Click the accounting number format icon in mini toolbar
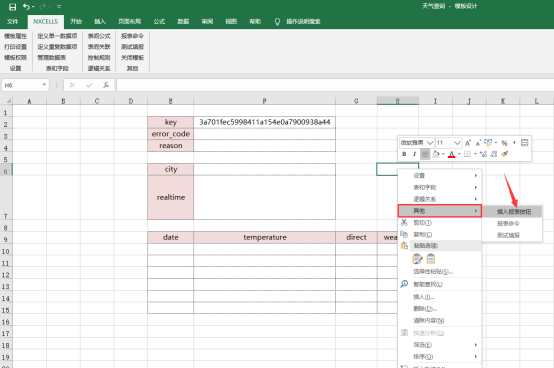This screenshot has height=368, width=554. (488, 143)
